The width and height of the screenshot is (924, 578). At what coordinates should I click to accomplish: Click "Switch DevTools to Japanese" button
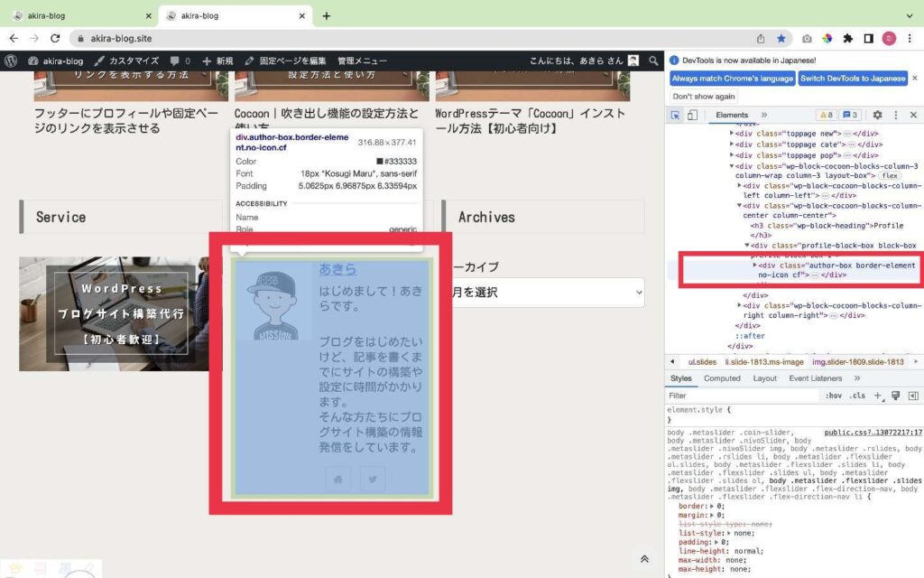point(853,78)
